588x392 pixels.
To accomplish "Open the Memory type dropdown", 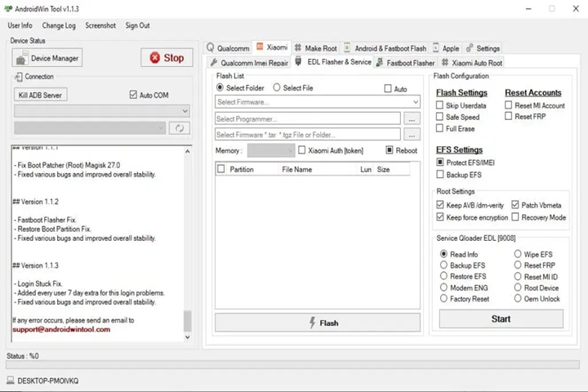I will pos(270,150).
